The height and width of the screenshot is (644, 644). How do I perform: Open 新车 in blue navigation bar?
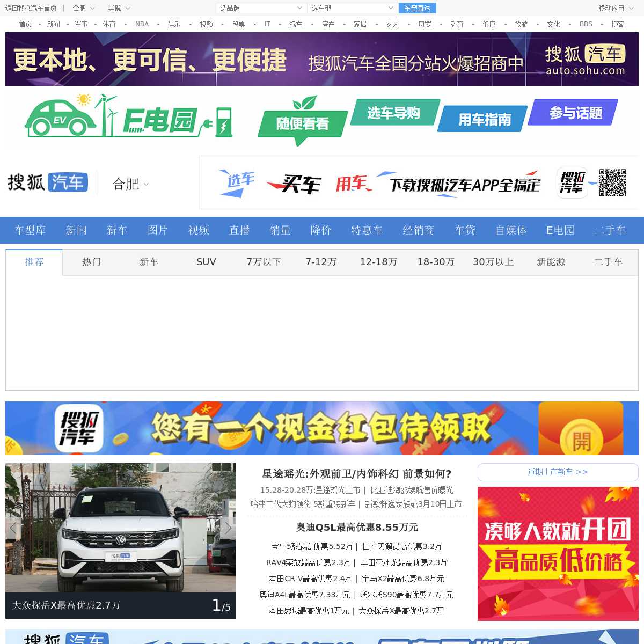click(117, 230)
